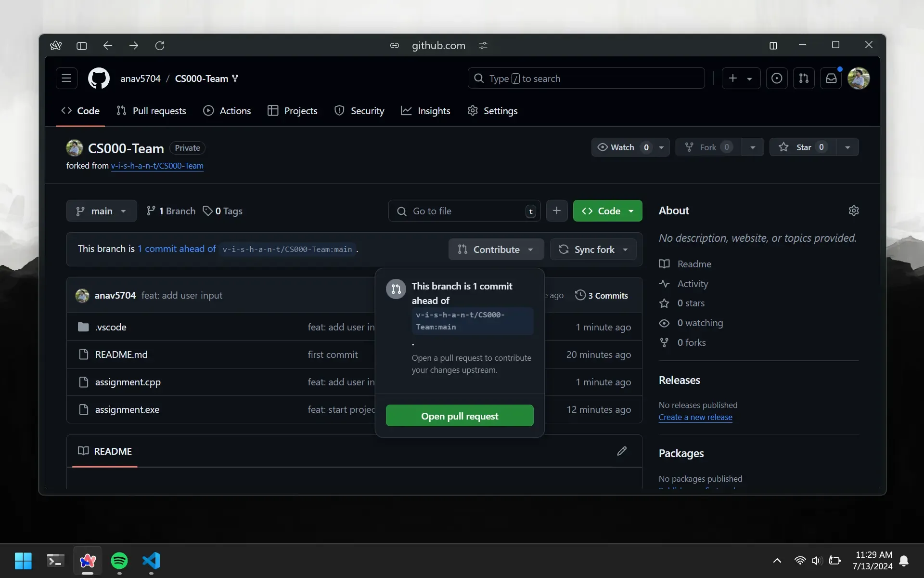Copy link icon beside github.com

[x=395, y=46]
